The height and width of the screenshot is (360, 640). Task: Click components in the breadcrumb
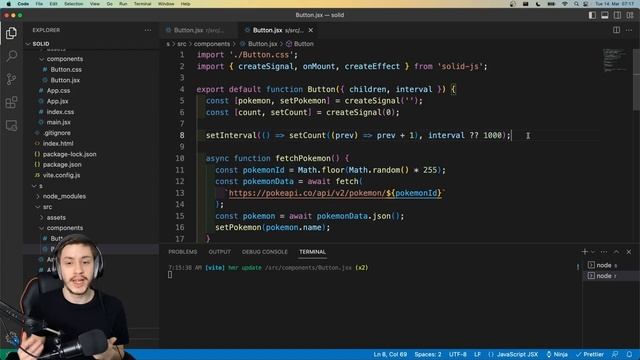pos(212,44)
